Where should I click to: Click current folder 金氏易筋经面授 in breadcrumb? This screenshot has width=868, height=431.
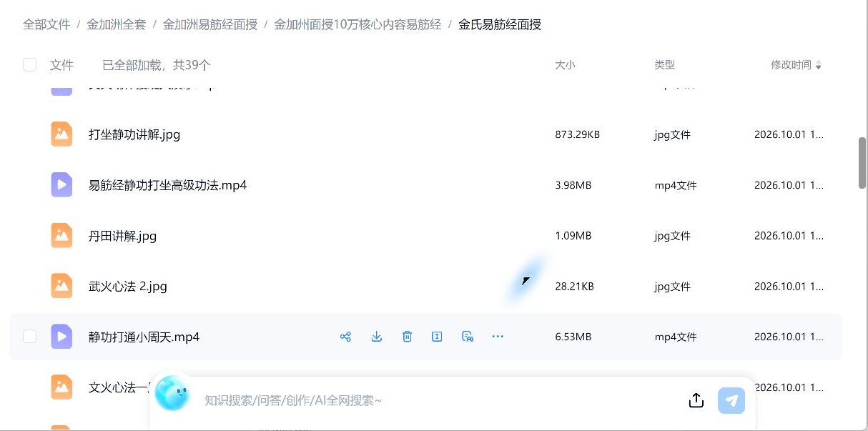pos(500,24)
